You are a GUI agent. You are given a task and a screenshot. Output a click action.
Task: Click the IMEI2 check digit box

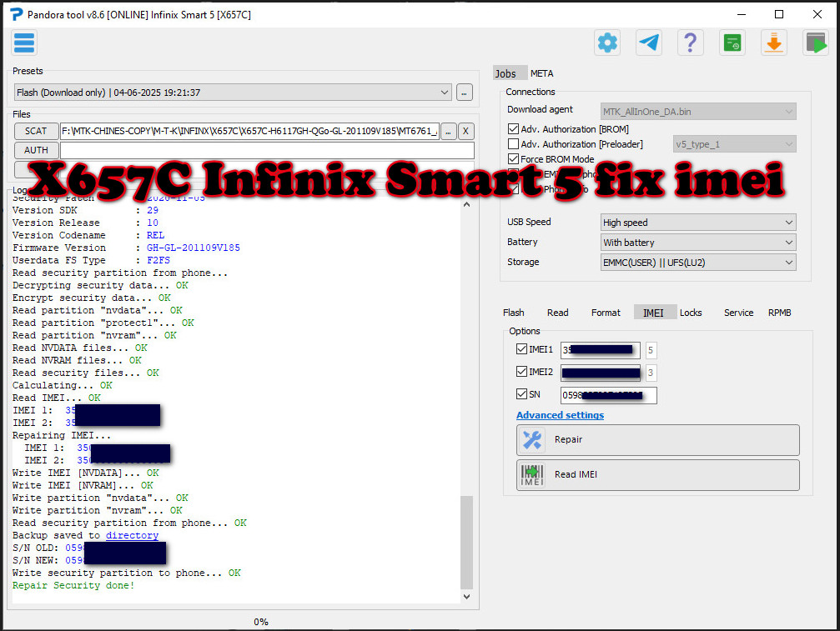click(651, 373)
